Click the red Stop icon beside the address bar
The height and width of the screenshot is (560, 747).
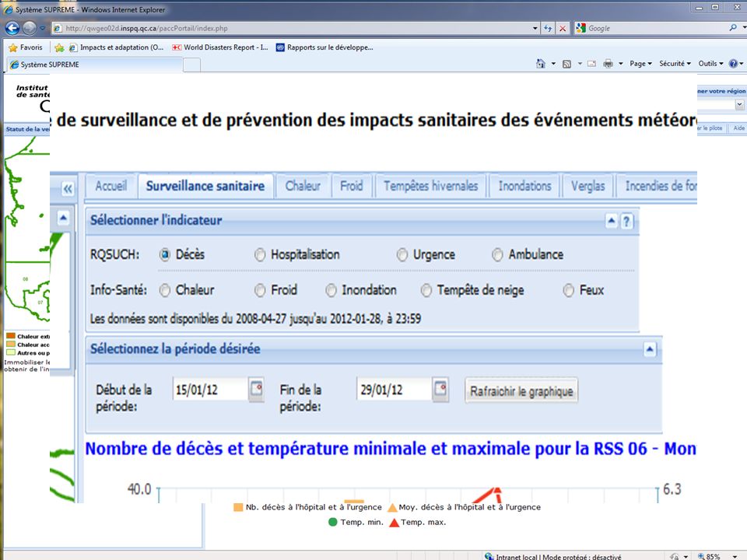pos(563,29)
